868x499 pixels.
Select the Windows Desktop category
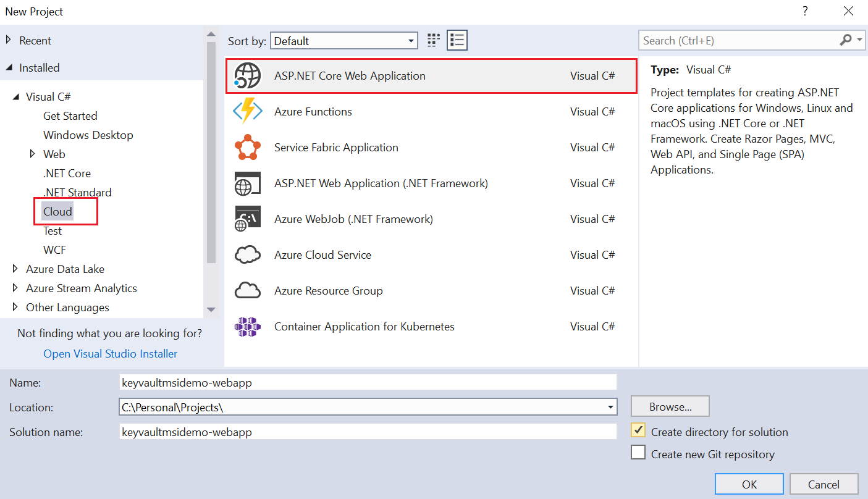88,135
